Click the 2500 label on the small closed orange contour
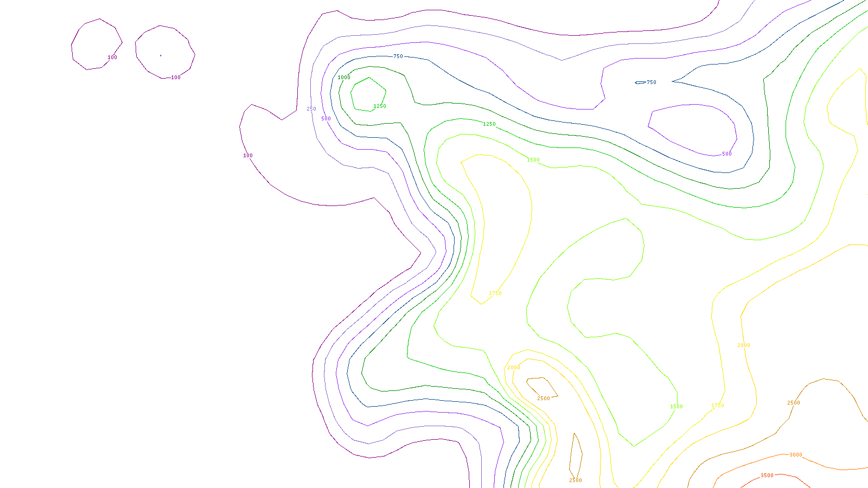This screenshot has height=488, width=868. pos(544,399)
